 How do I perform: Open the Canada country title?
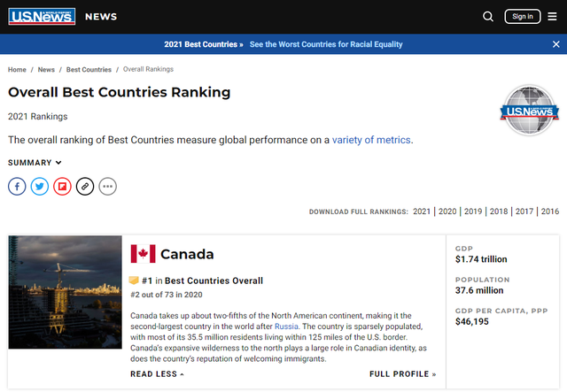pyautogui.click(x=187, y=254)
